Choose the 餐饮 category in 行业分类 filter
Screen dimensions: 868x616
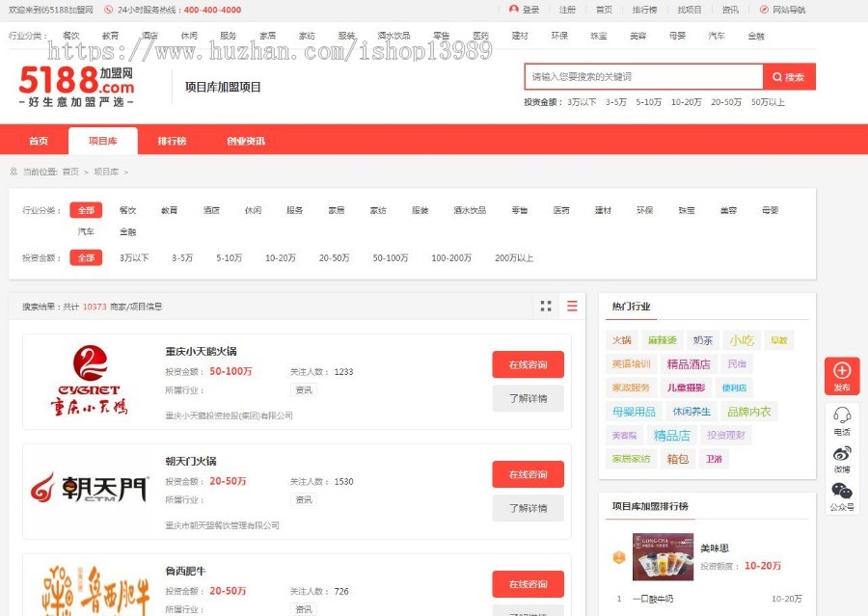click(128, 210)
